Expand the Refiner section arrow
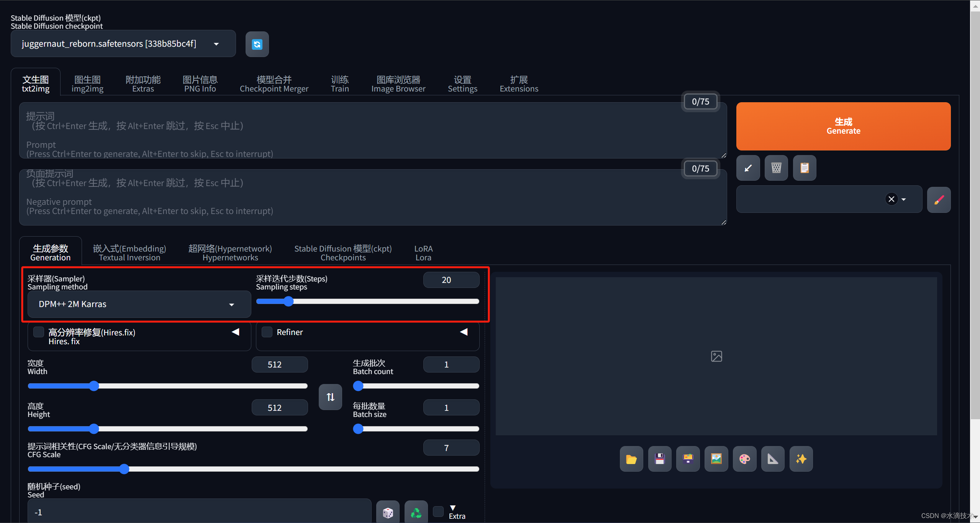Viewport: 980px width, 523px height. [464, 332]
